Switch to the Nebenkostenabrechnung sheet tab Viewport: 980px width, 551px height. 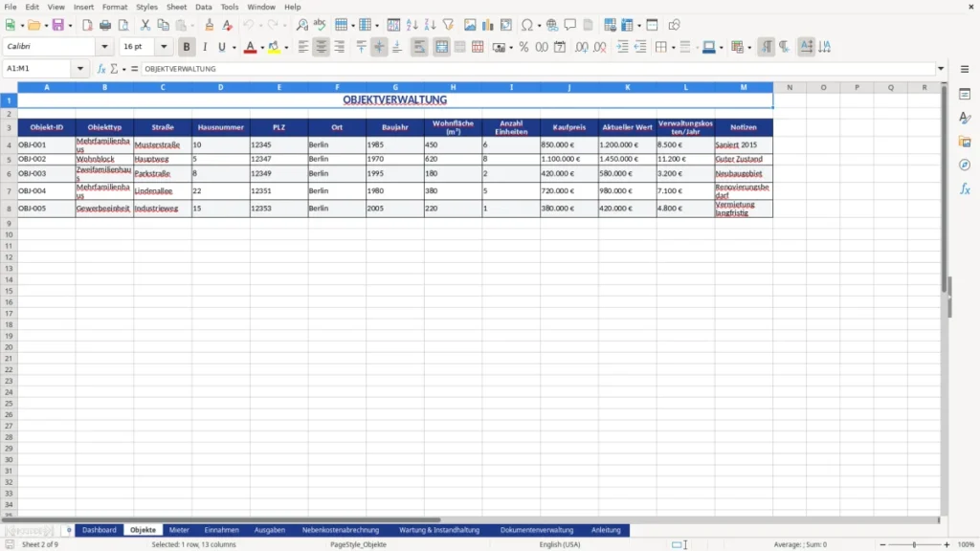coord(341,530)
